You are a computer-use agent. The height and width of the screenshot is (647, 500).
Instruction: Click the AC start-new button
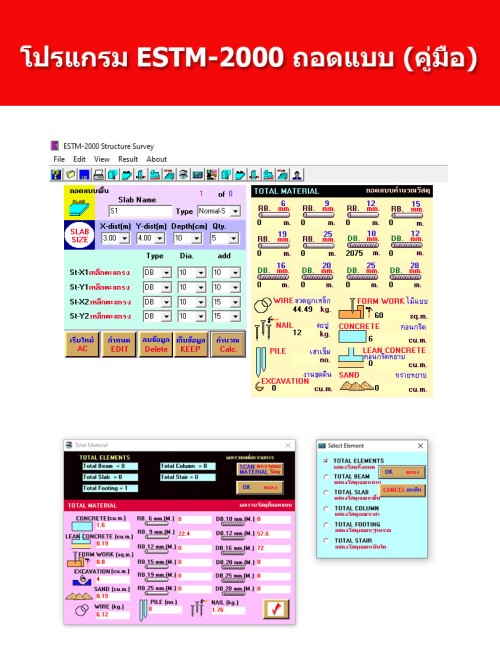coord(82,344)
